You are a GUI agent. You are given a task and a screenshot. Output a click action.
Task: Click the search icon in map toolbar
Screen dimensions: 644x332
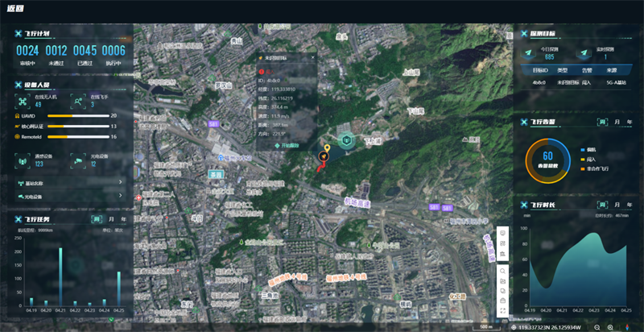(502, 271)
